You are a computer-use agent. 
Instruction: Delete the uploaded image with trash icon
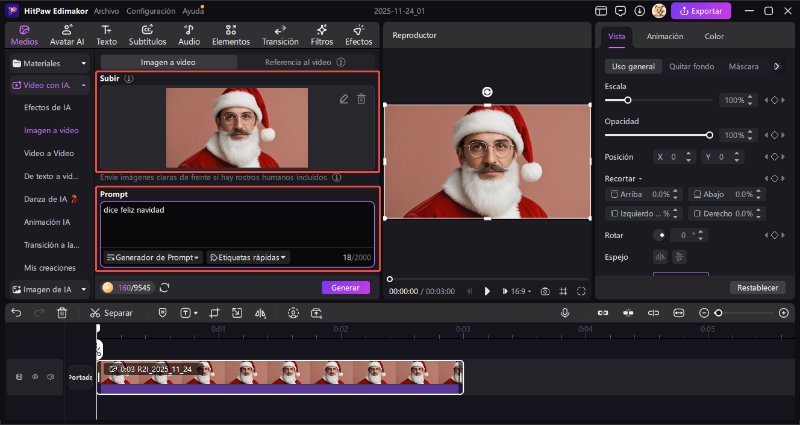point(361,99)
